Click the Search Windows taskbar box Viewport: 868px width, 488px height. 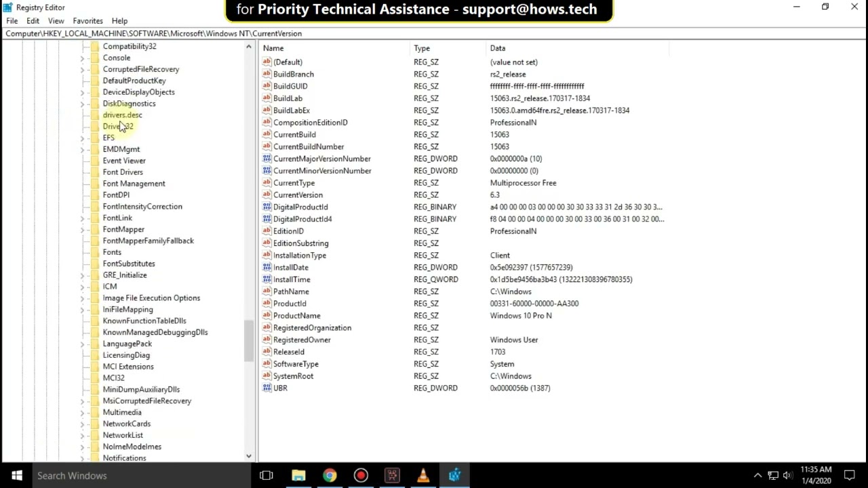point(142,475)
